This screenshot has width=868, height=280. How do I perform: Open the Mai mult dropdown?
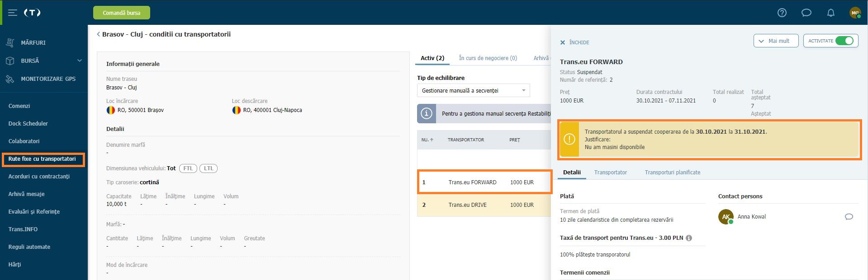click(x=776, y=41)
